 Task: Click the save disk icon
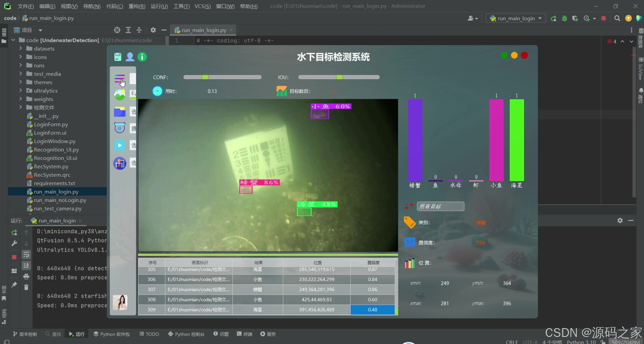[118, 57]
